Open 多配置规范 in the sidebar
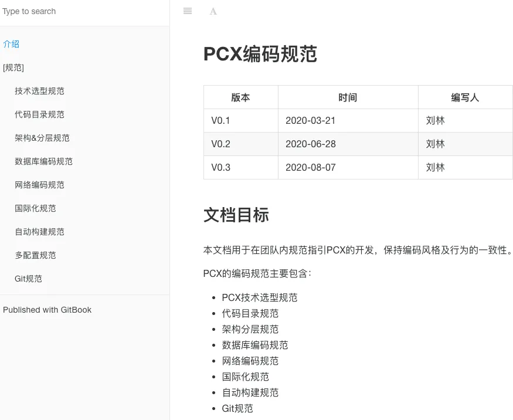This screenshot has width=513, height=420. [x=35, y=255]
